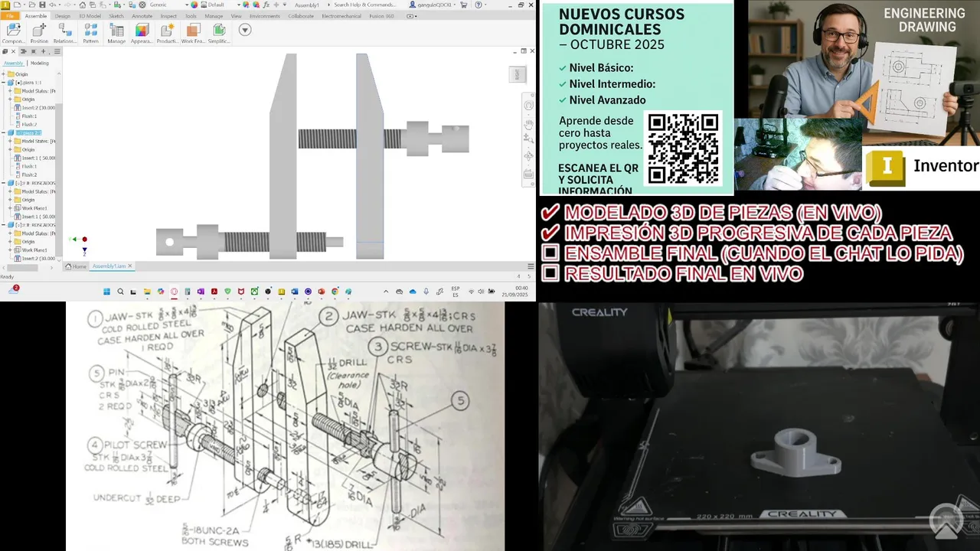Click the Search Help & Commands field
Screen dimensions: 980x551
click(x=364, y=5)
